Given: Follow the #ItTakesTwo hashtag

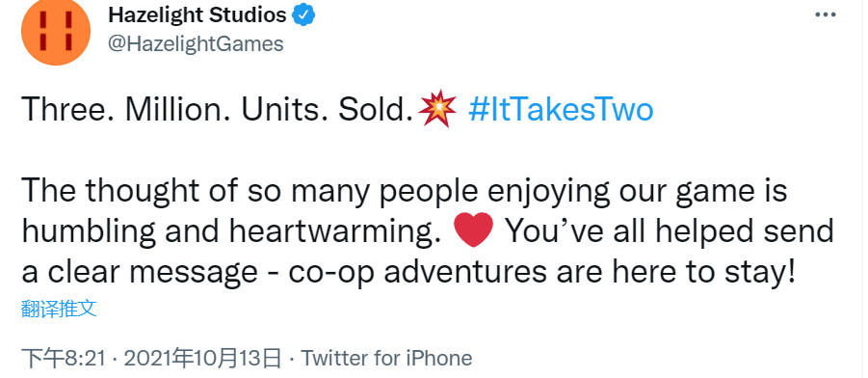Looking at the screenshot, I should pos(561,109).
